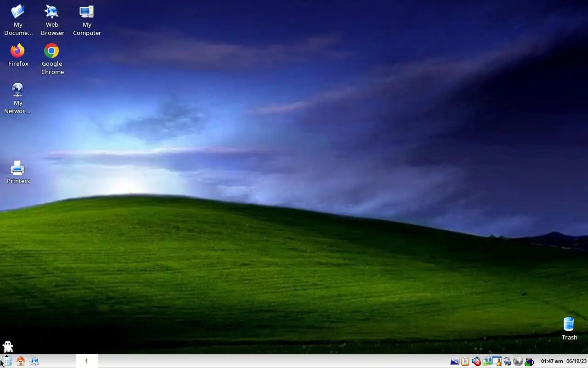Select the Printers desktop icon

click(x=18, y=172)
